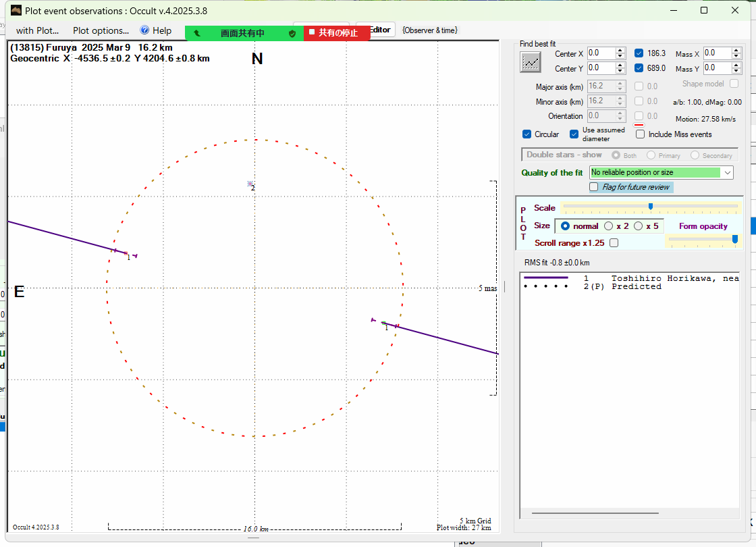Decrease Mass Y with down arrow
Viewport: 756px width, 547px height.
tap(736, 72)
